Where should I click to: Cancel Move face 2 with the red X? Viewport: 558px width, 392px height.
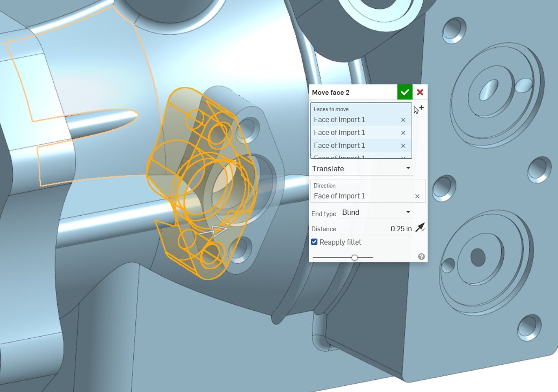pyautogui.click(x=420, y=92)
